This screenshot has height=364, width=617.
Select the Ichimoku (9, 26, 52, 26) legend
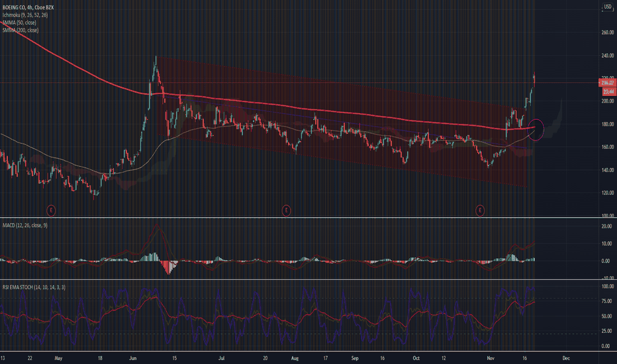click(x=25, y=15)
